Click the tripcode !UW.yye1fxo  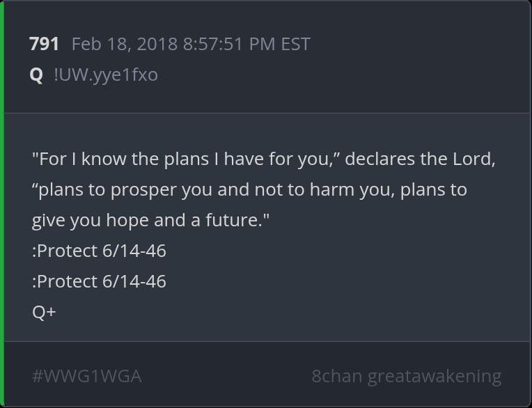pyautogui.click(x=106, y=74)
